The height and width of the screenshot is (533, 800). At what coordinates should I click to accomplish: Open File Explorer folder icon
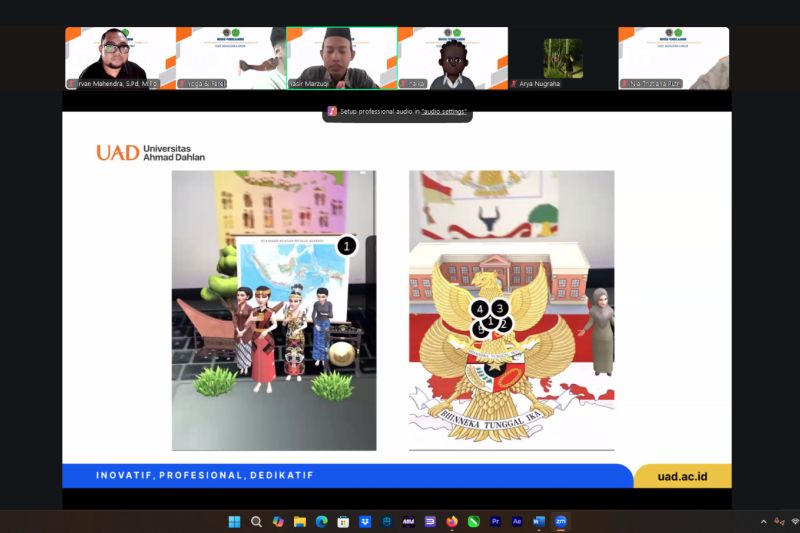click(x=300, y=521)
